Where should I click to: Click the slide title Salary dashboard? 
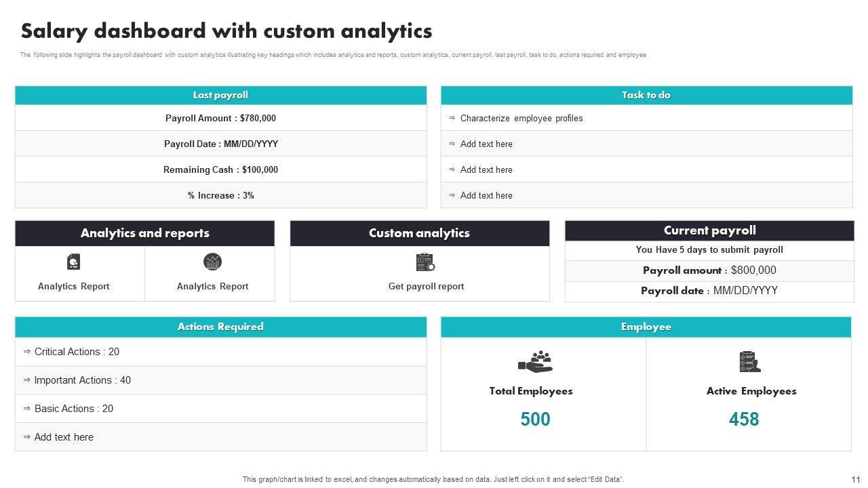226,31
